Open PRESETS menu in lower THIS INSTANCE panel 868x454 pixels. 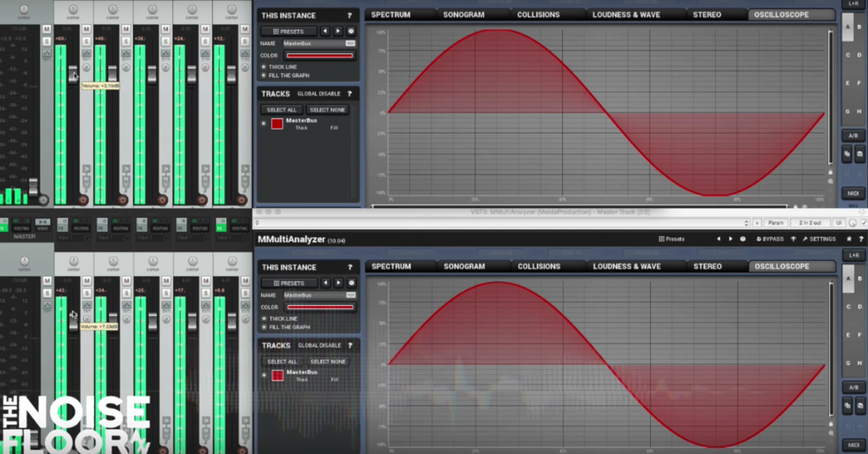289,283
